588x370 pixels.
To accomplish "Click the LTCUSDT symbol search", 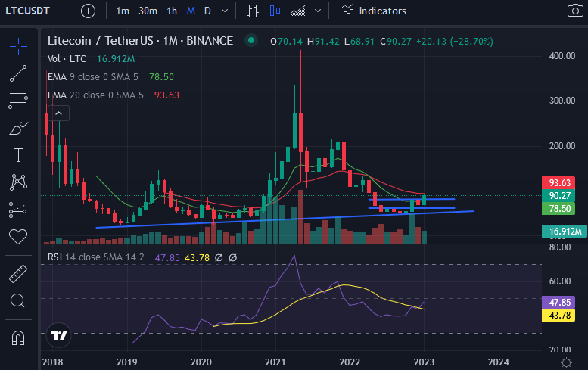I will click(28, 11).
